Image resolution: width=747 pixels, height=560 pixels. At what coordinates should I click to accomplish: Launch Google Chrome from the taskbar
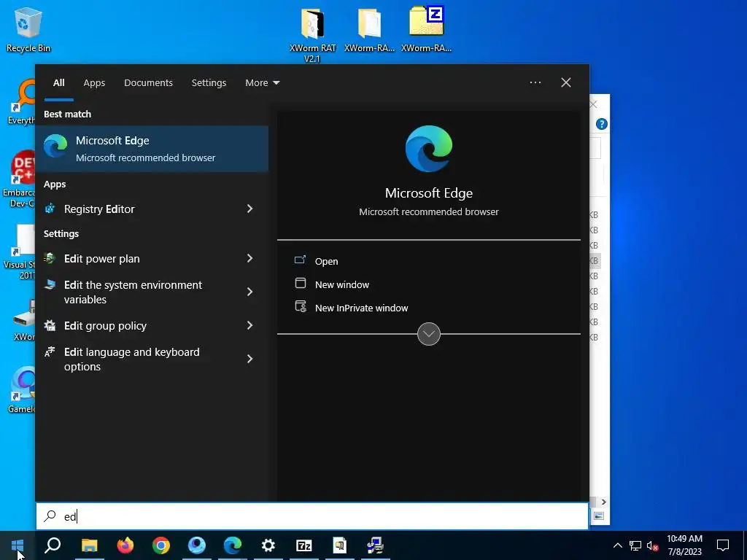coord(161,545)
